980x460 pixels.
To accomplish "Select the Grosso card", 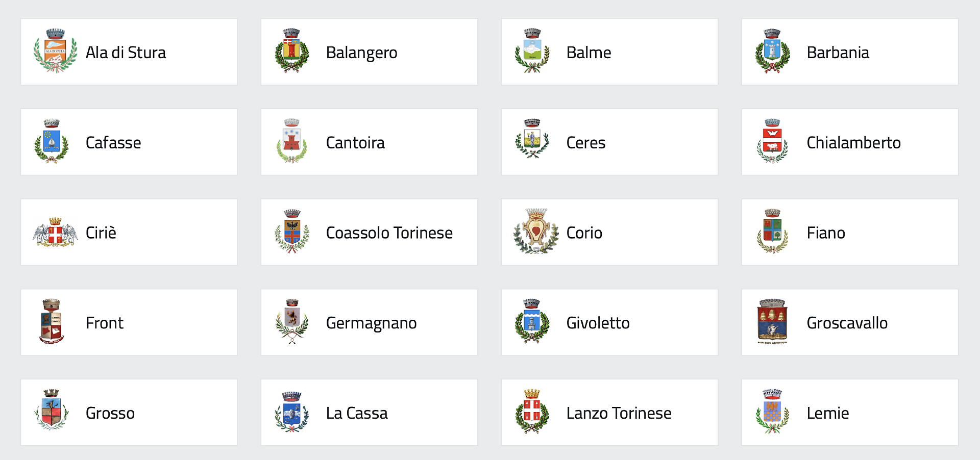I will click(129, 413).
